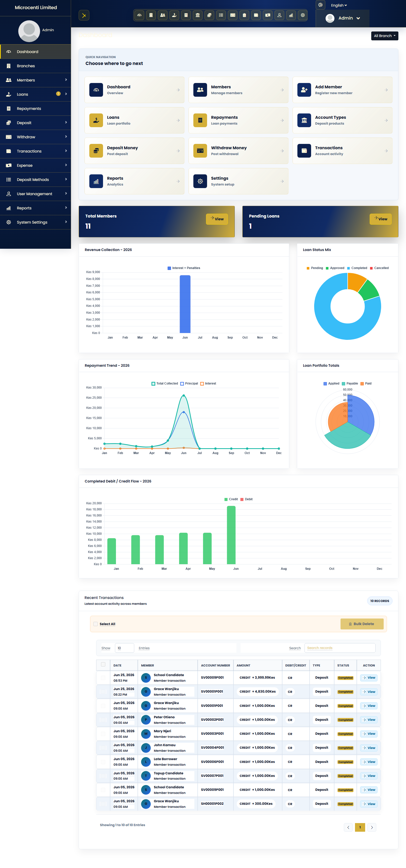The image size is (406, 868).
Task: Select Repayments in the sidebar
Action: tap(35, 109)
